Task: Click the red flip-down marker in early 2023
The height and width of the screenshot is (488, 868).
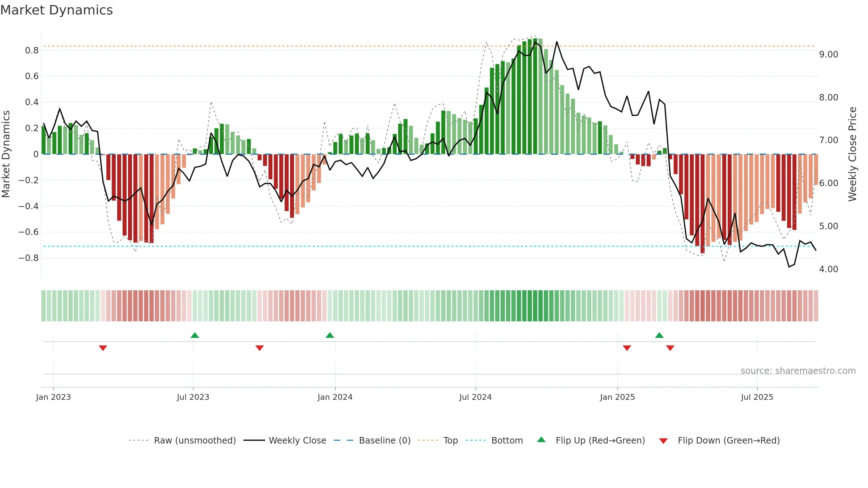Action: (x=103, y=348)
